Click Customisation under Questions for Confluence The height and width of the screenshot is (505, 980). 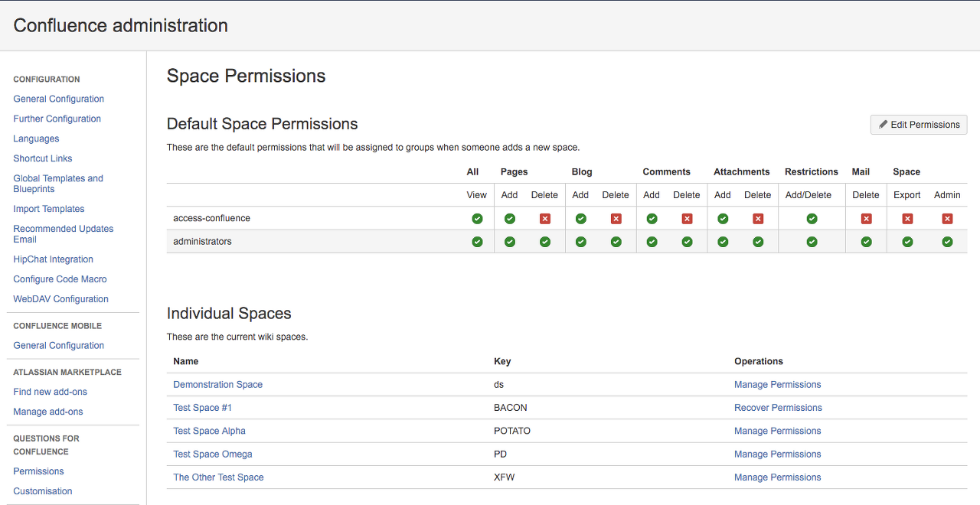(43, 491)
